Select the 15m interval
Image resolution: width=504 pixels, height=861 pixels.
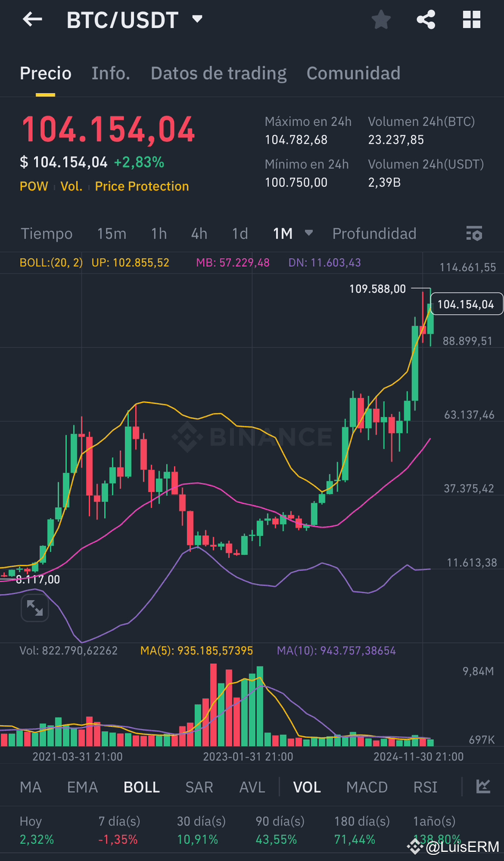[111, 234]
